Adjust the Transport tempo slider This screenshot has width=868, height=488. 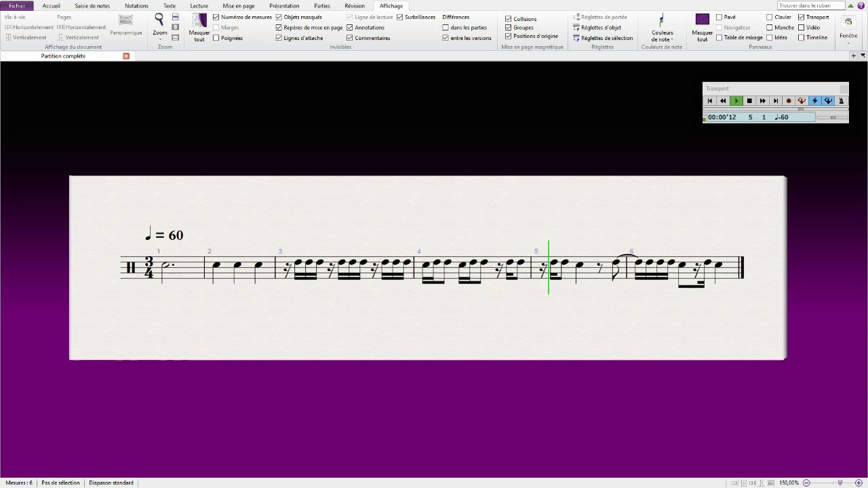coord(833,117)
